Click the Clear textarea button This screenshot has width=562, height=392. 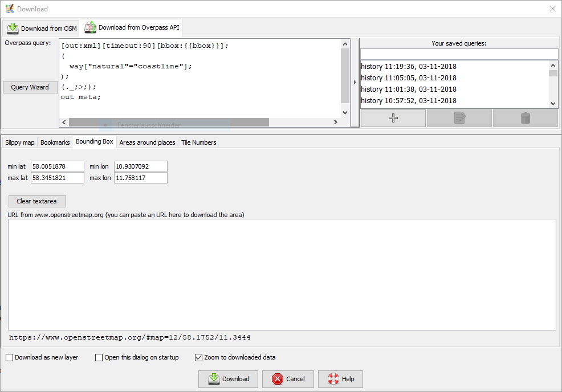click(37, 201)
